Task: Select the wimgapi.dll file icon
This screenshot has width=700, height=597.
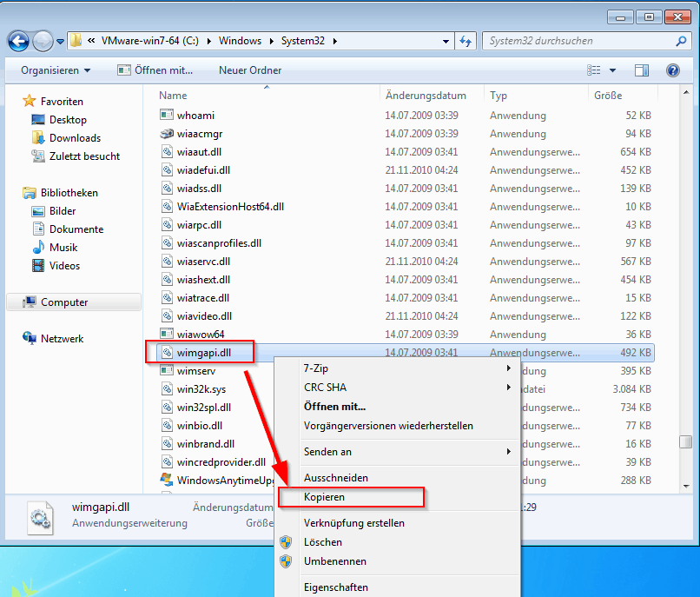Action: click(167, 353)
